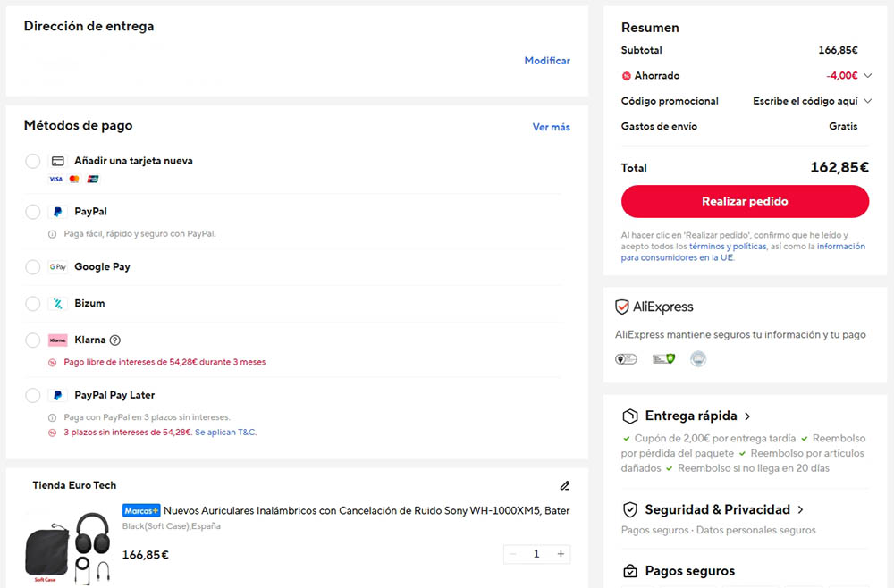Click the 'Pagos seguros' heading
Screen dimensions: 894x588
pos(690,571)
